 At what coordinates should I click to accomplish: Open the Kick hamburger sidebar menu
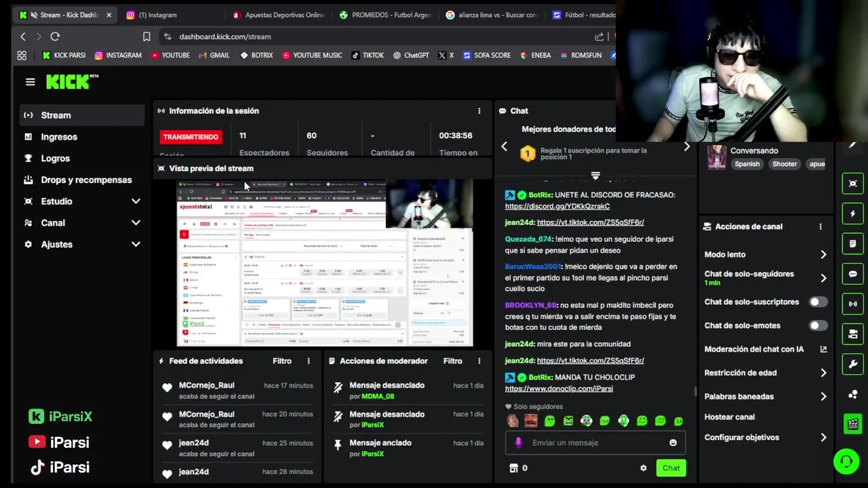pos(30,82)
